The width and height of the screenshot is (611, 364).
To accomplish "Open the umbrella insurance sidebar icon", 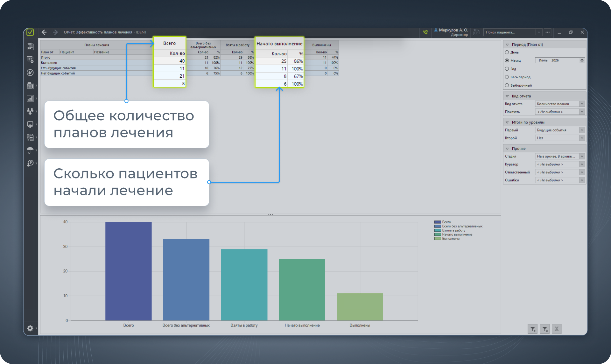I will click(x=30, y=150).
